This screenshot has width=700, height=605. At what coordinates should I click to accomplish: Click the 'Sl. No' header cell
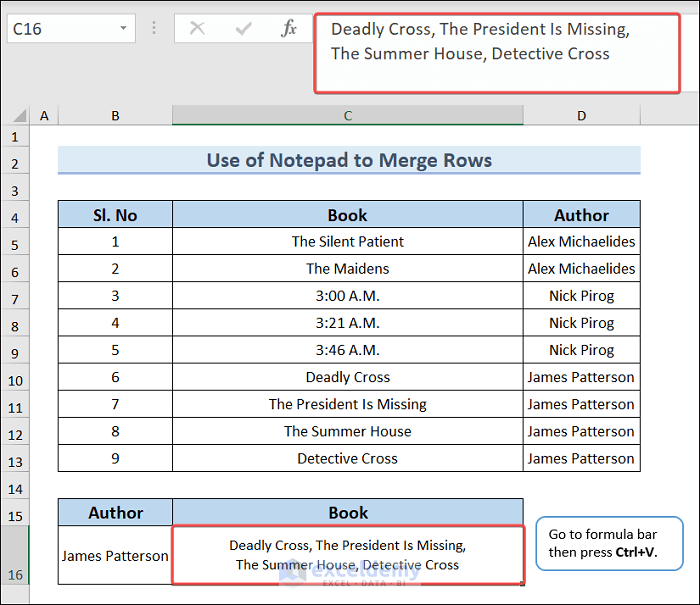click(x=115, y=215)
